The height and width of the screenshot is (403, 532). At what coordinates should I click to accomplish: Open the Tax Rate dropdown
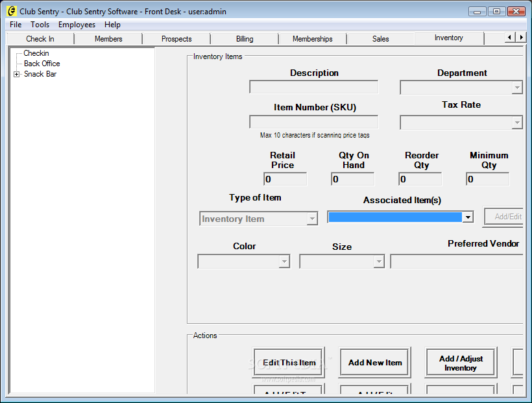[516, 122]
